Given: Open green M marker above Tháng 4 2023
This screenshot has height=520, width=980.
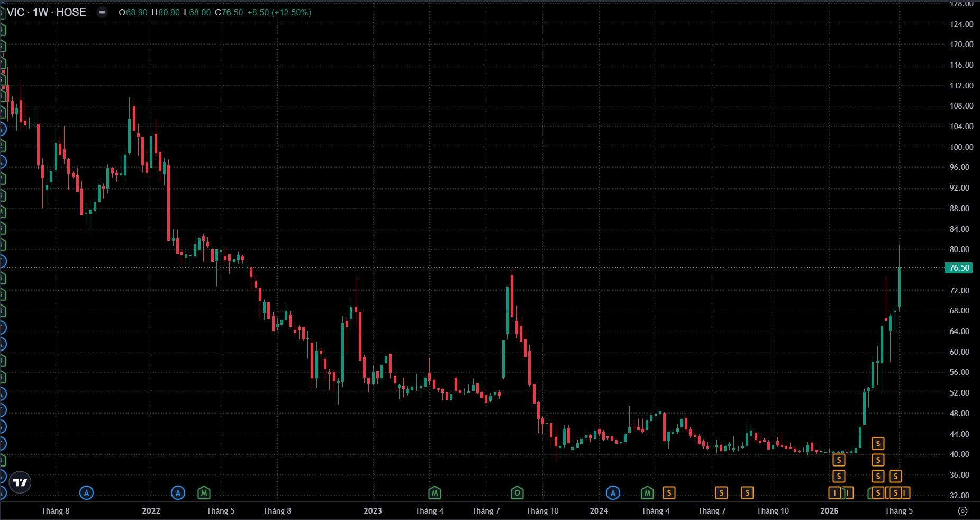Looking at the screenshot, I should tap(434, 493).
